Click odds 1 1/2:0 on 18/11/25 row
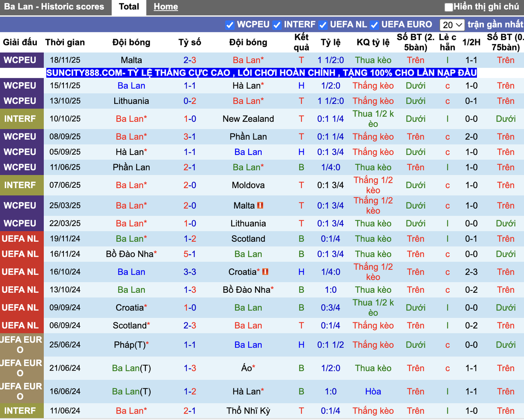 click(x=331, y=60)
